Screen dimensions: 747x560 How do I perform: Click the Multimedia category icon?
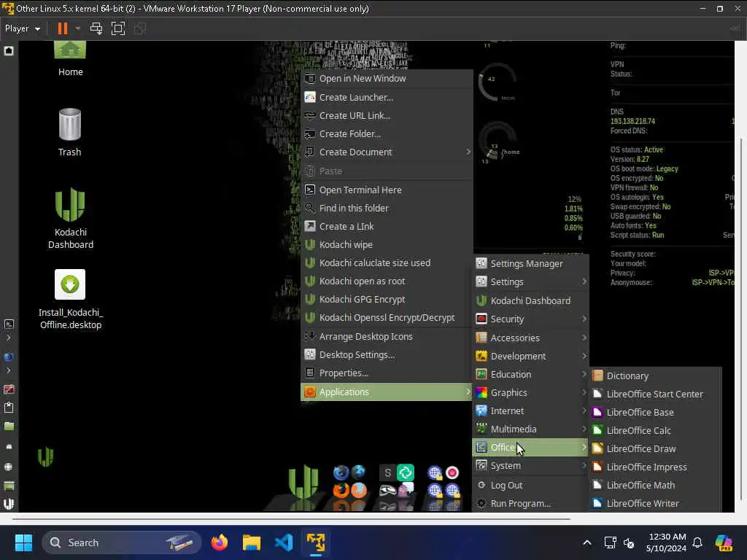coord(481,429)
